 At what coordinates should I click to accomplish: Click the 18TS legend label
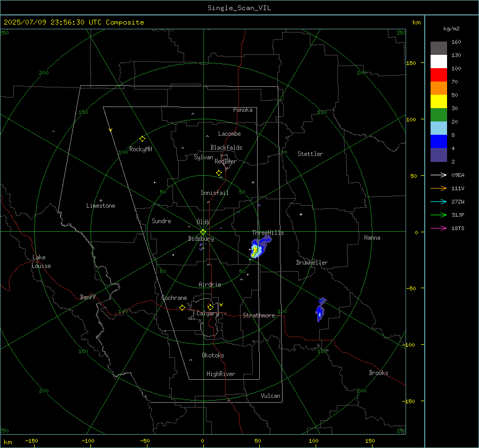458,229
